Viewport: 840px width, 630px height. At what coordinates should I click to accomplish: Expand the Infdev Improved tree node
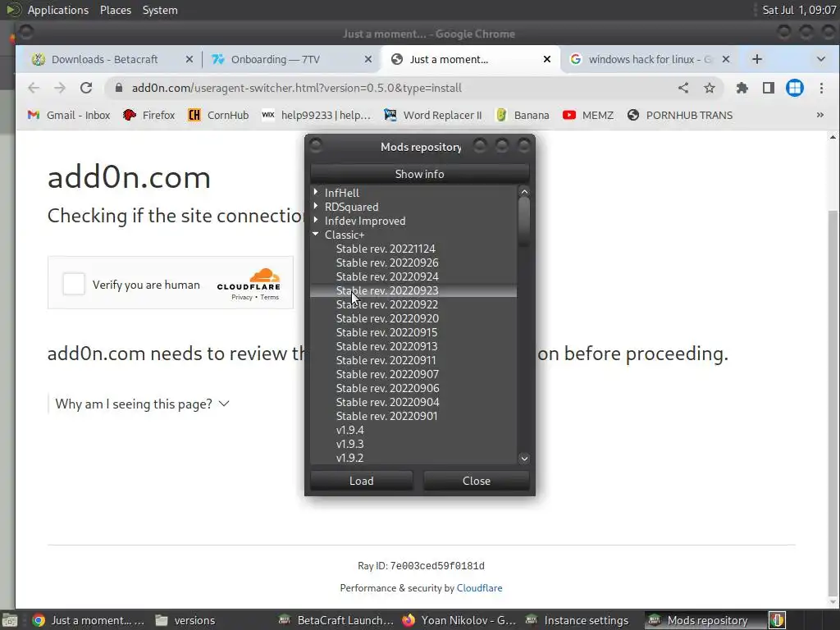(x=316, y=220)
